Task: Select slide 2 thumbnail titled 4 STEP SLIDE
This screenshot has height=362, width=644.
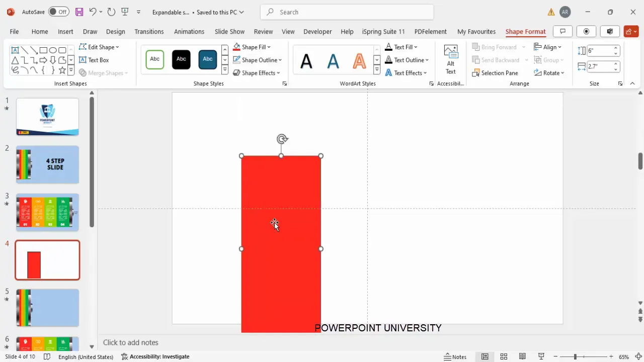Action: (47, 164)
